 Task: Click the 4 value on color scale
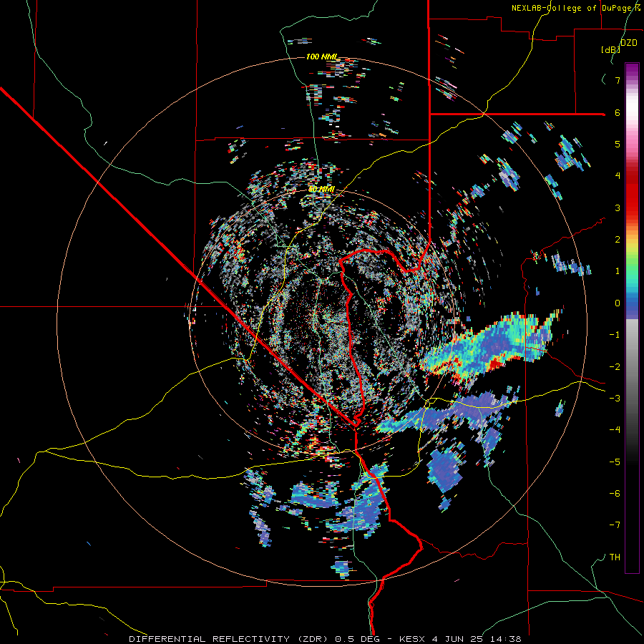click(x=618, y=176)
